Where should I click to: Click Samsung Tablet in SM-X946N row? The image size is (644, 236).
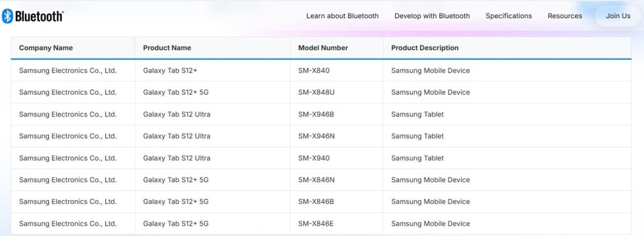tap(418, 136)
